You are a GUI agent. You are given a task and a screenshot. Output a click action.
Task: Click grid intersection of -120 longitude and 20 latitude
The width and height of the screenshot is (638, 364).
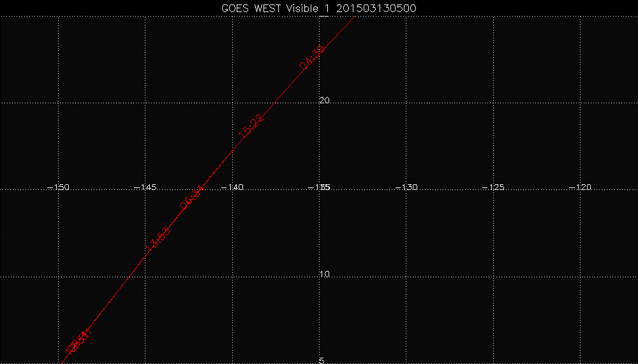(x=580, y=102)
